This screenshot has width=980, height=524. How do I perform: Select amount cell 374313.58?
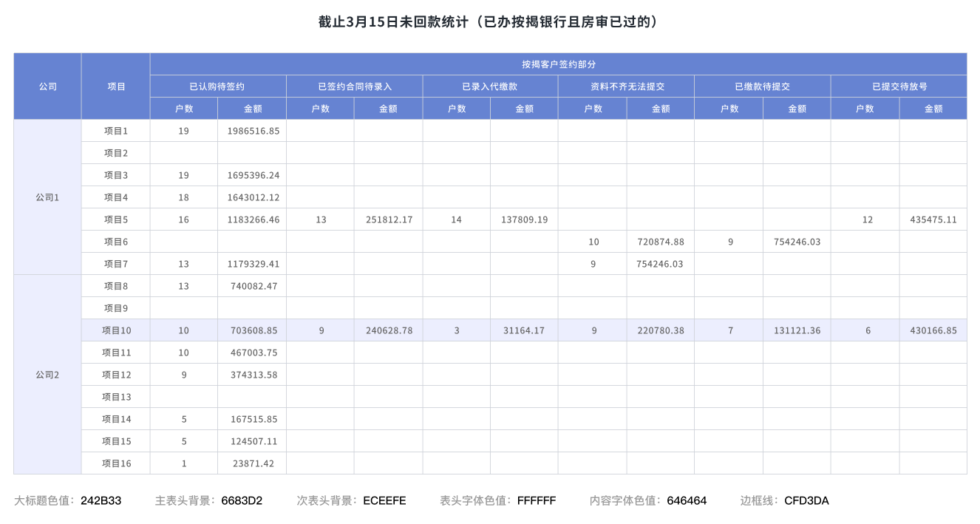(252, 375)
